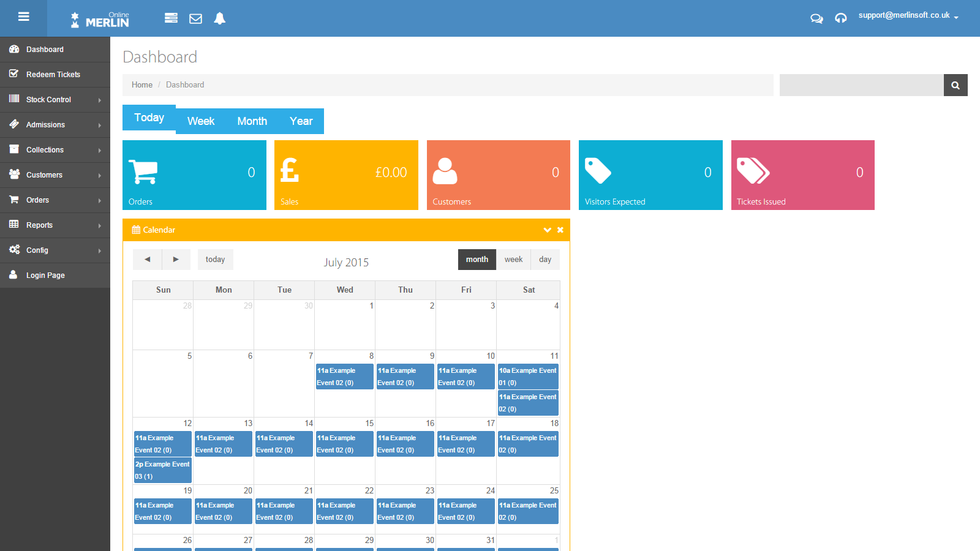Click the tag icon on the Visitors Expected tile
The width and height of the screenshot is (980, 551).
pos(598,171)
